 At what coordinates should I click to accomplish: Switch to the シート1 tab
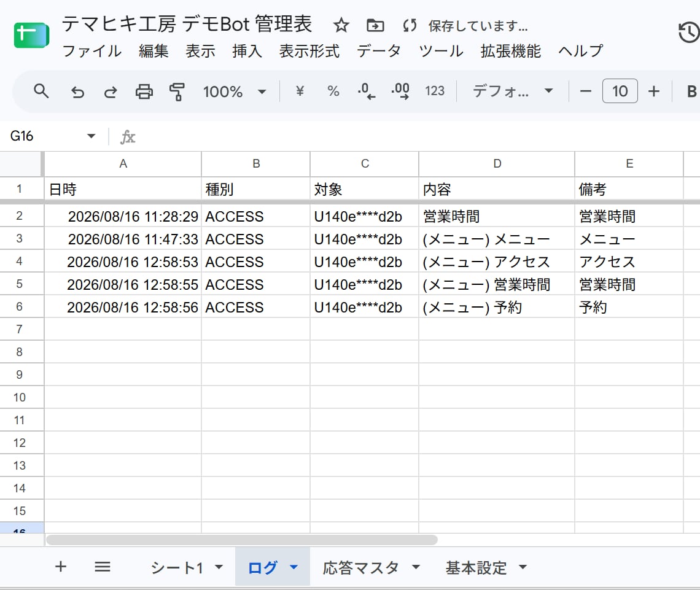pyautogui.click(x=177, y=568)
